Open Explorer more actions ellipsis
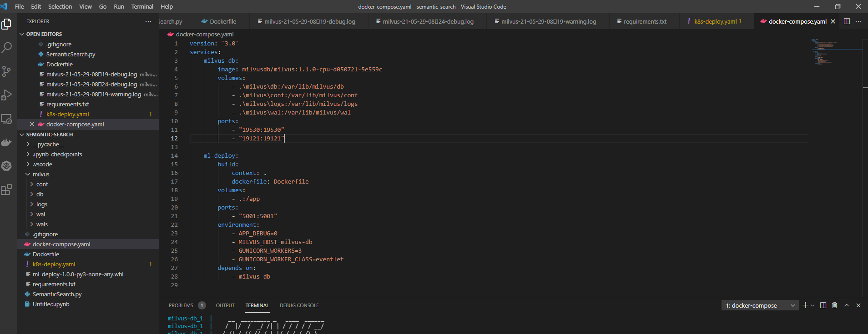The height and width of the screenshot is (334, 868). point(148,21)
